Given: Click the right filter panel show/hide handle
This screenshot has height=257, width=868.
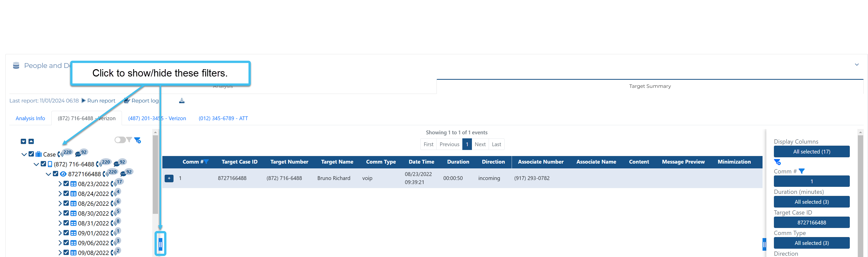Looking at the screenshot, I should [x=764, y=244].
